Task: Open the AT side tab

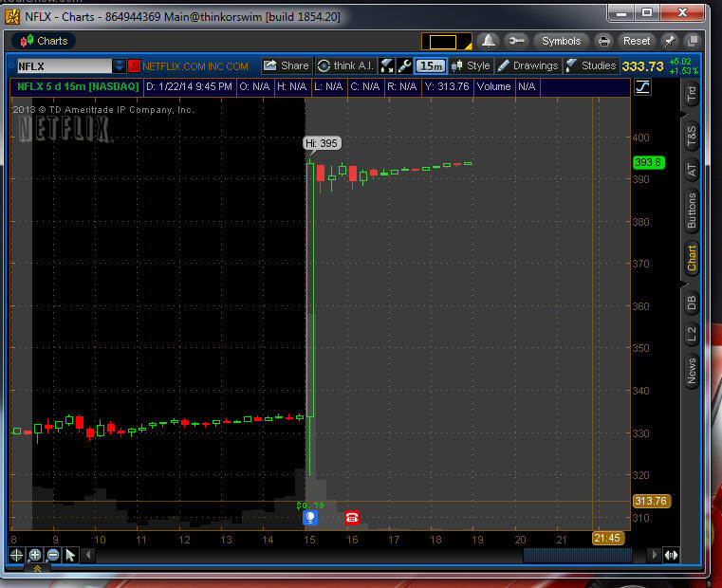Action: (x=692, y=171)
